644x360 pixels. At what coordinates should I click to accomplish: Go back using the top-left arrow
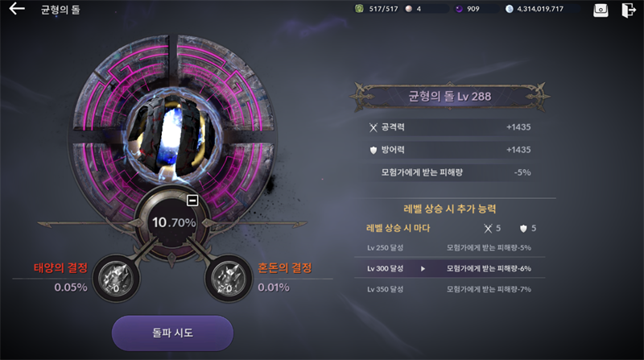click(17, 9)
